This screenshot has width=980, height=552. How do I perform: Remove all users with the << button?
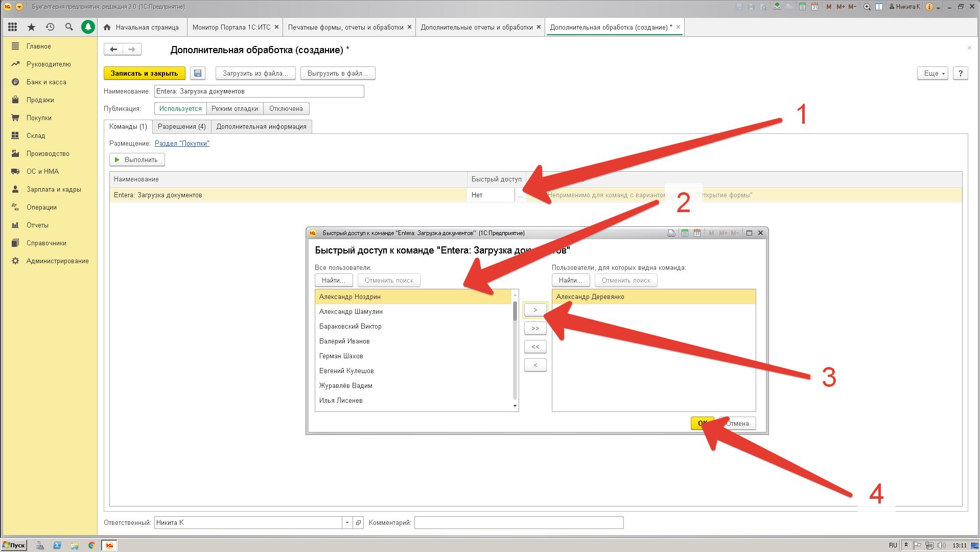pos(535,347)
